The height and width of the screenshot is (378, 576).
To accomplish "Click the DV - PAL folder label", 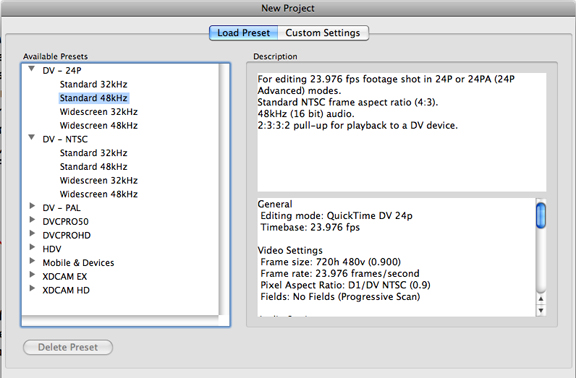I will tap(61, 208).
